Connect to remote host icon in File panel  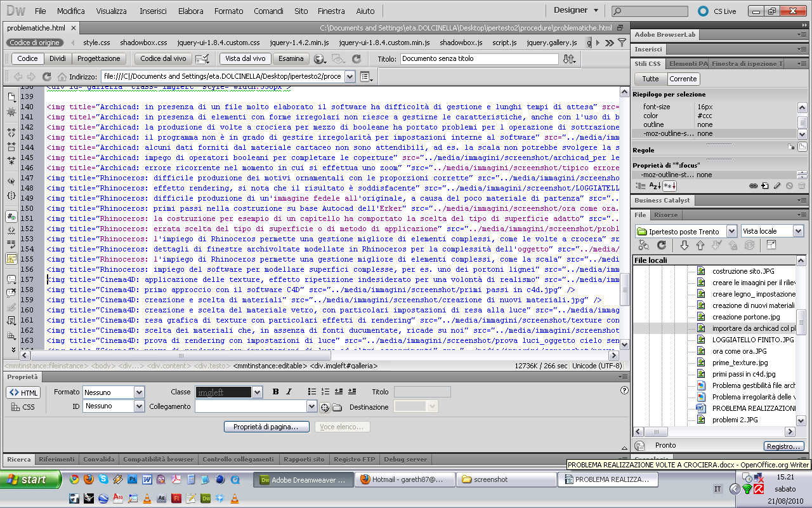tap(644, 245)
